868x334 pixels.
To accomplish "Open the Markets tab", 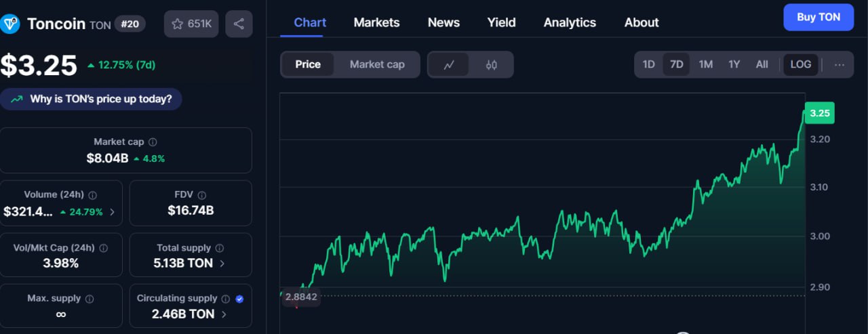I will point(376,22).
